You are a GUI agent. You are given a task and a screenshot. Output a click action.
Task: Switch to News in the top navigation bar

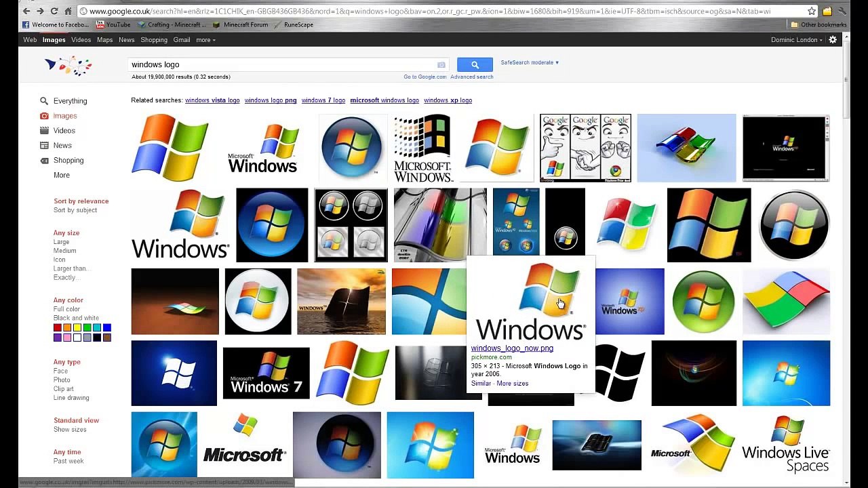(x=127, y=40)
